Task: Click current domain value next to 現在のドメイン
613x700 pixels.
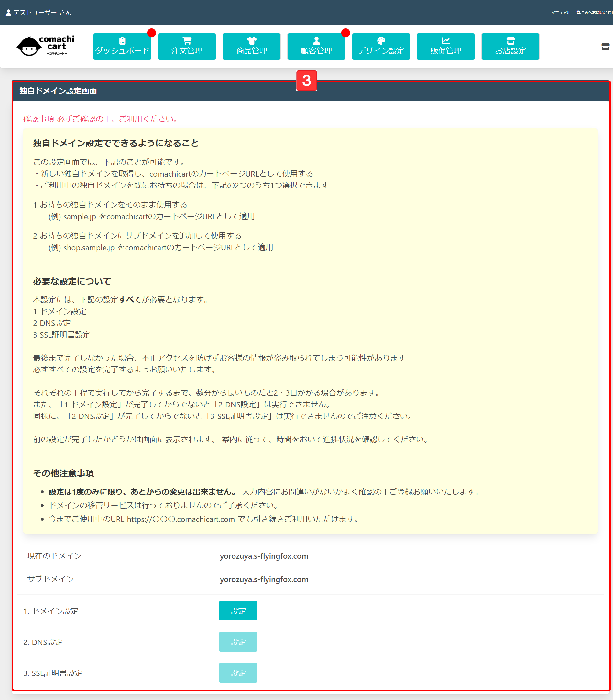Action: coord(264,556)
